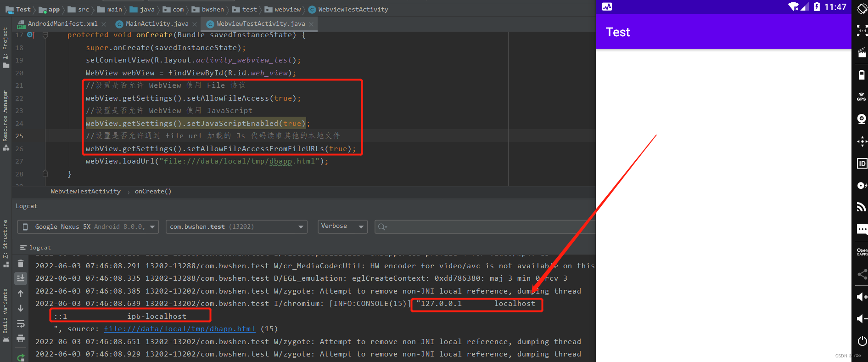Screen dimensions: 868x362
Task: Close the MainActivity.java tab
Action: tap(195, 24)
